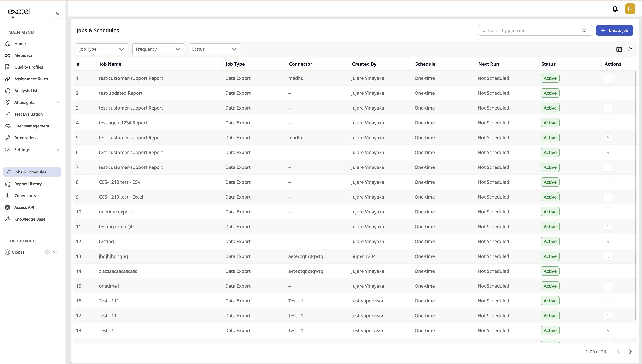The image size is (642, 364).
Task: Go to next page of jobs
Action: tap(630, 352)
